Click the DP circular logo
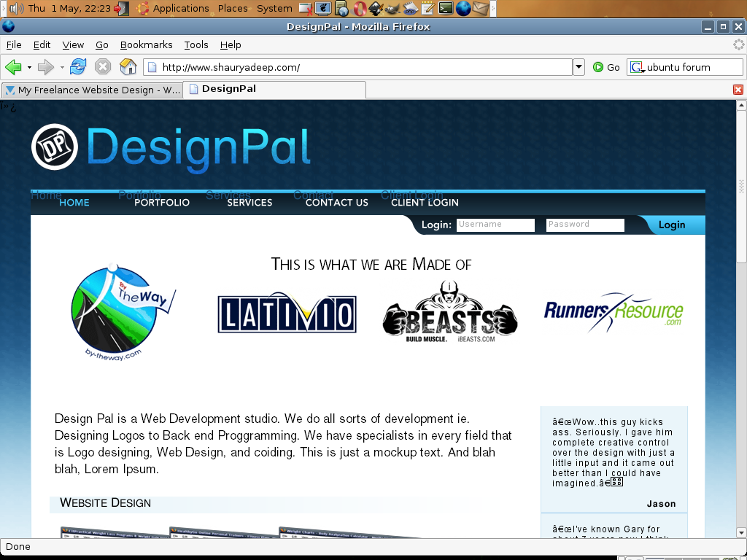Image resolution: width=747 pixels, height=560 pixels. tap(54, 147)
